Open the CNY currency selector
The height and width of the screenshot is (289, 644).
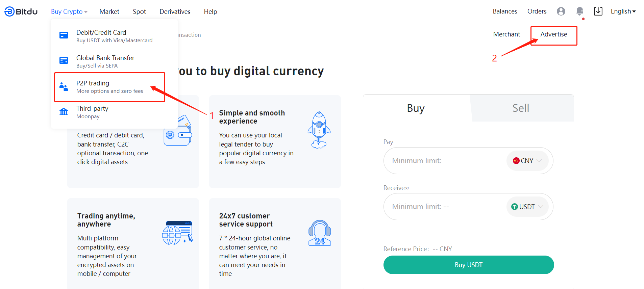tap(527, 161)
